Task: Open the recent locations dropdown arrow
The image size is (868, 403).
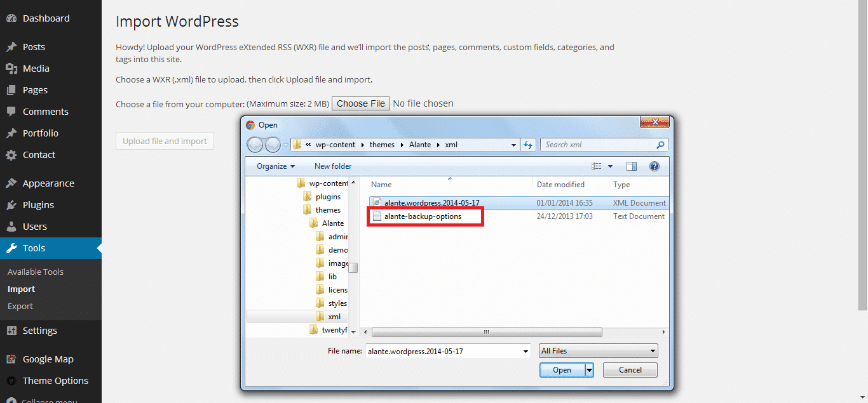Action: (285, 145)
